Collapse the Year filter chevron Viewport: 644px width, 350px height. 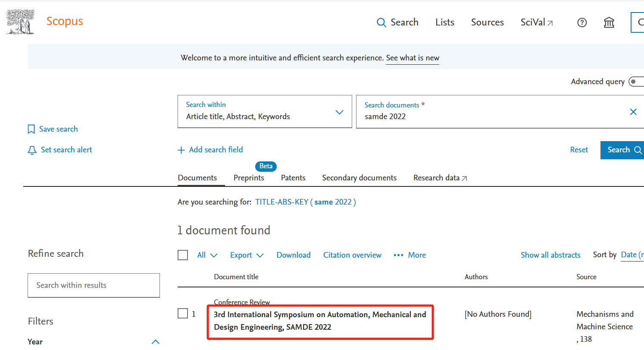156,342
